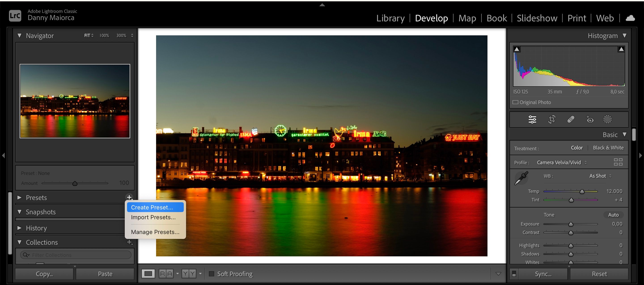This screenshot has width=644, height=285.
Task: Switch to the Library module
Action: pos(390,18)
